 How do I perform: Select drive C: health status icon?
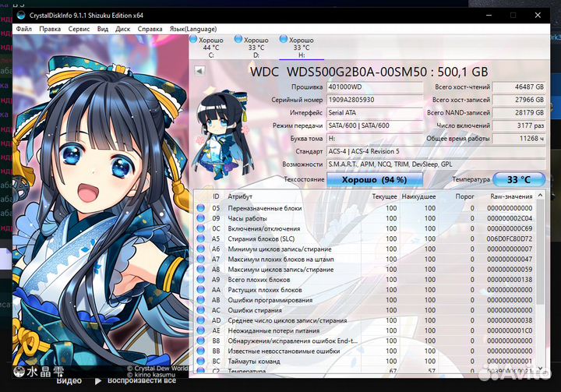[x=194, y=39]
